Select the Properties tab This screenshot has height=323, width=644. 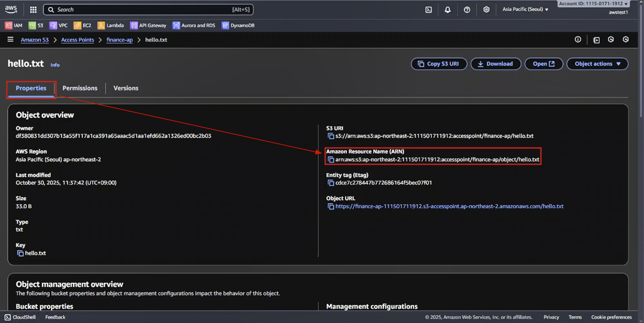[31, 88]
